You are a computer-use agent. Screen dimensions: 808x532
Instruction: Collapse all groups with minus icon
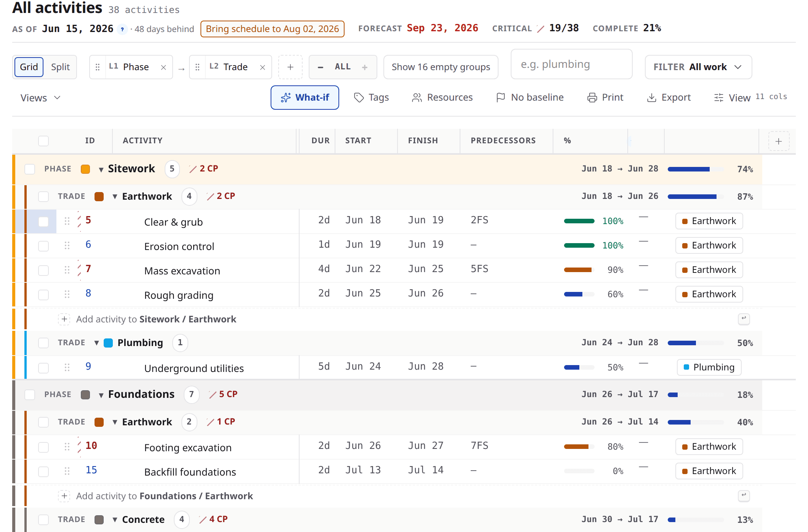tap(321, 67)
